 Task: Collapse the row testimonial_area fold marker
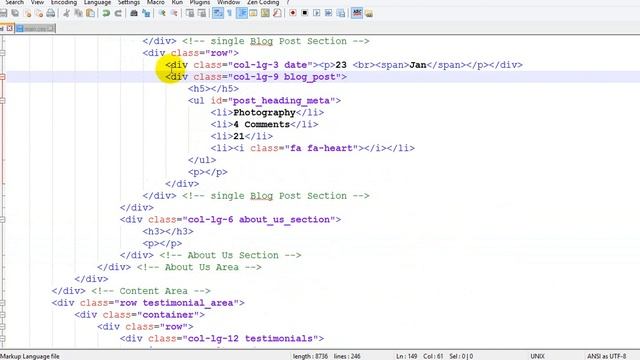click(x=2, y=303)
